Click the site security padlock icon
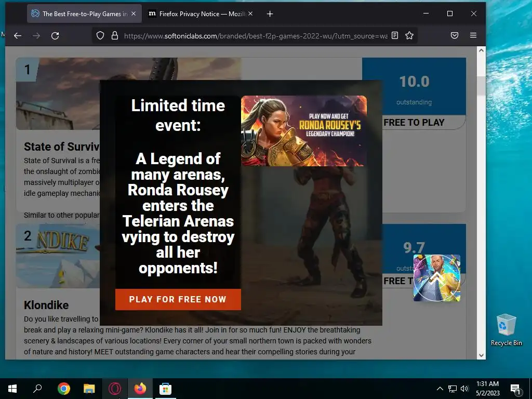The image size is (532, 399). [x=115, y=36]
